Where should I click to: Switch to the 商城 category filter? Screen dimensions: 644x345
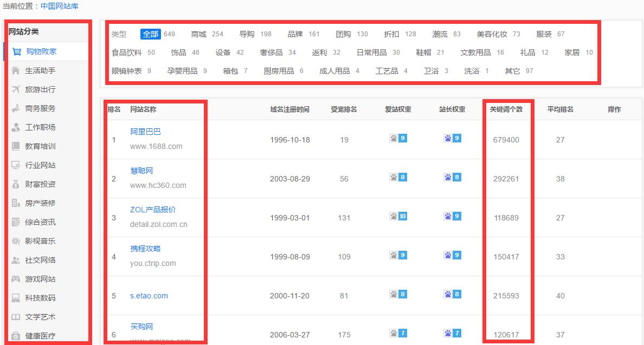click(x=199, y=34)
